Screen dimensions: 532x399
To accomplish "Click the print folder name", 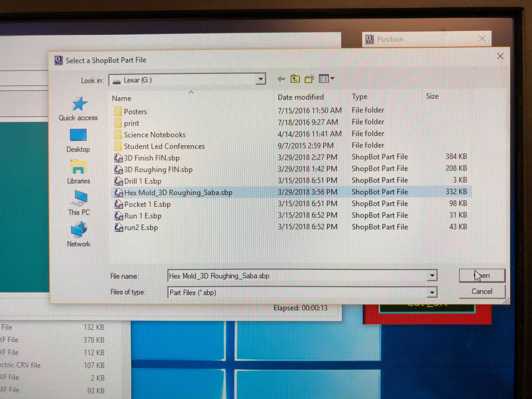I will 131,123.
